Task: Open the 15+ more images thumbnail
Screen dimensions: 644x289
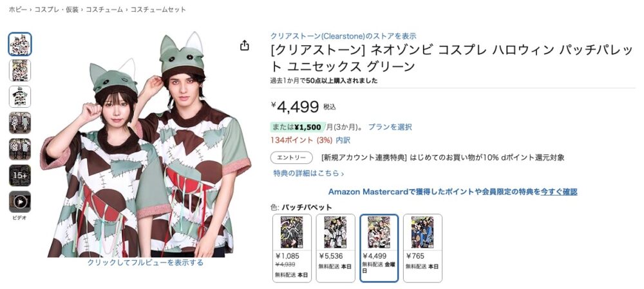Action: [x=20, y=175]
